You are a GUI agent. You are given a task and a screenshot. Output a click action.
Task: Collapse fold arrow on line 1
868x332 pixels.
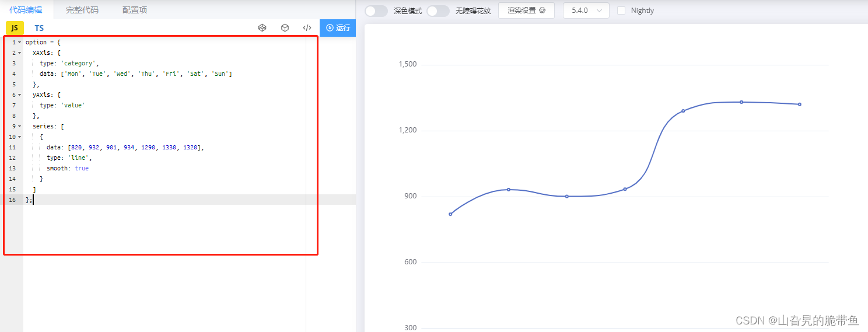tap(19, 42)
